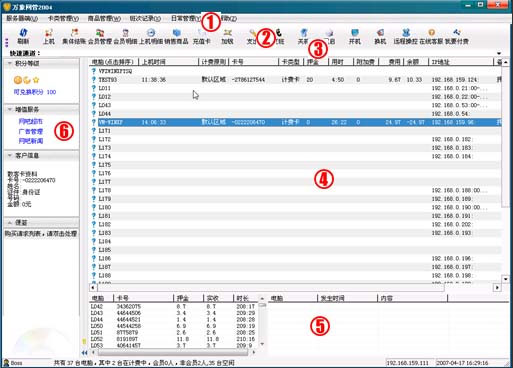Viewport: 513px width, 368px height.
Task: Click the double-arrow collapse icon at bottom left
Action: [x=85, y=352]
